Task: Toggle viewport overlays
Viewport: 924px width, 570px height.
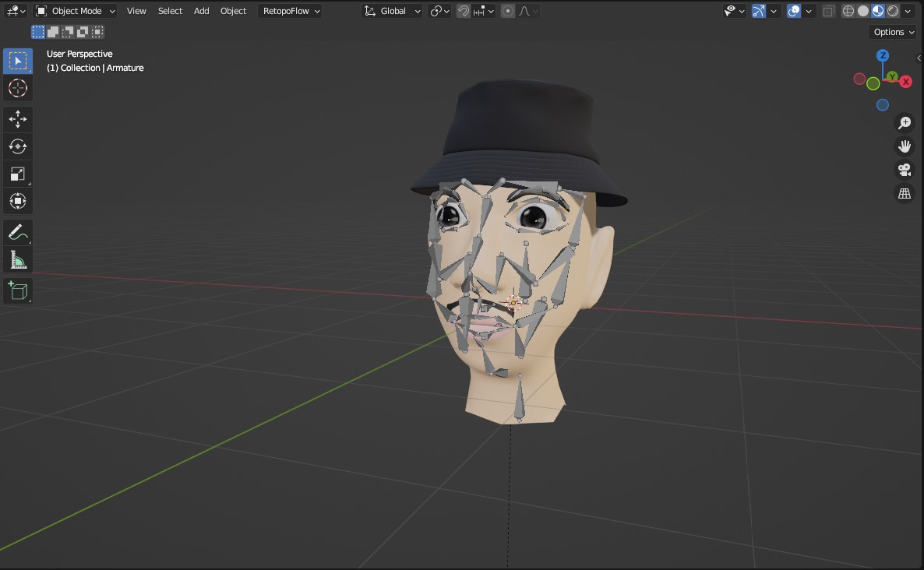Action: (794, 11)
